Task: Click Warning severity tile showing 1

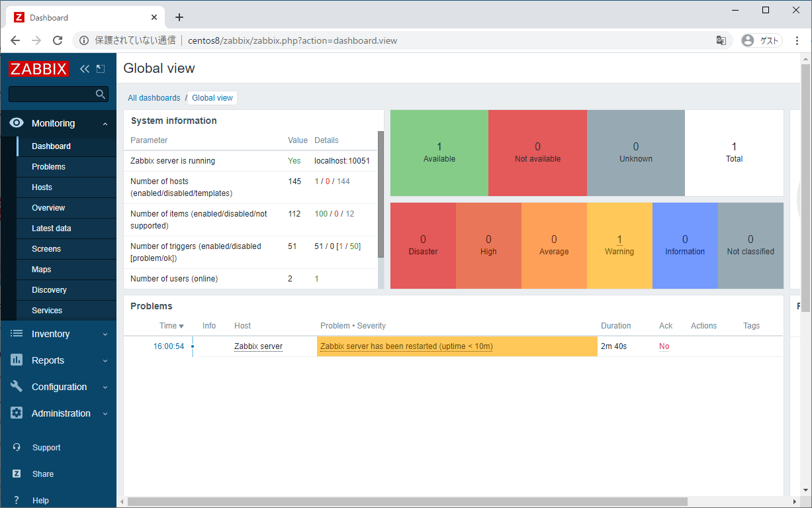Action: pos(619,246)
